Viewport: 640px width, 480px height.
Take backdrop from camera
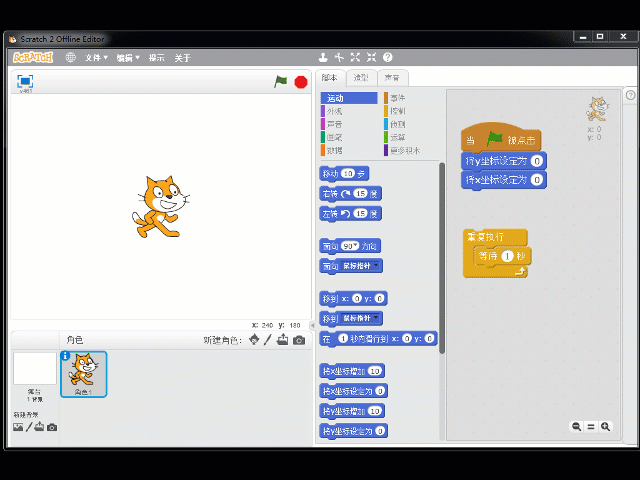[52, 427]
